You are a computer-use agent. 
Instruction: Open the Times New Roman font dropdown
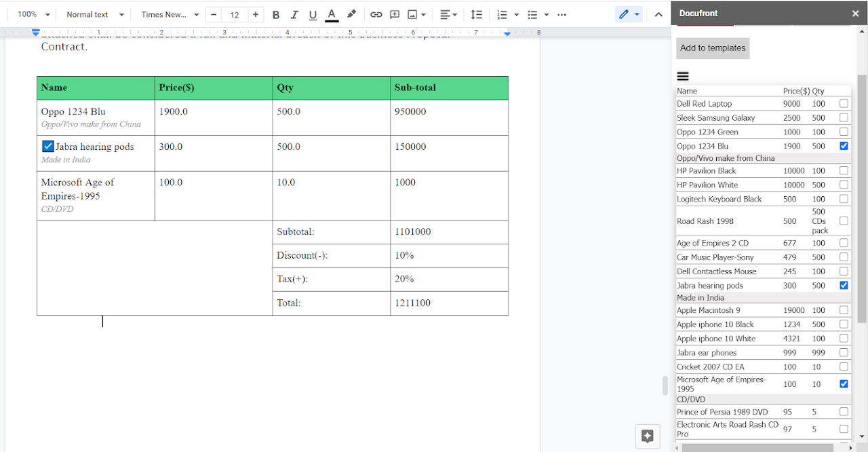170,14
